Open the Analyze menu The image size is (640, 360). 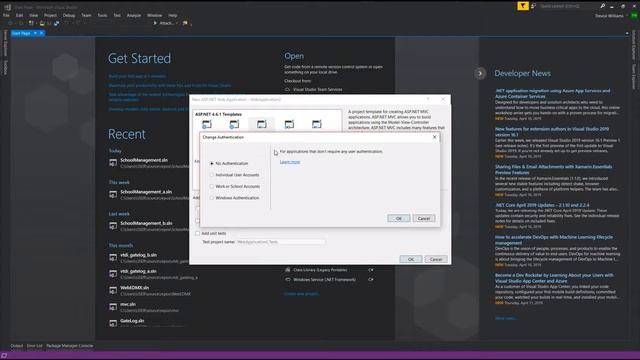133,16
